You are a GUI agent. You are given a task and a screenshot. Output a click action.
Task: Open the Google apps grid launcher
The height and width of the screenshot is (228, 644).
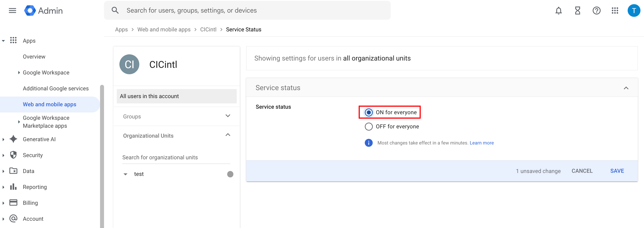(x=615, y=11)
